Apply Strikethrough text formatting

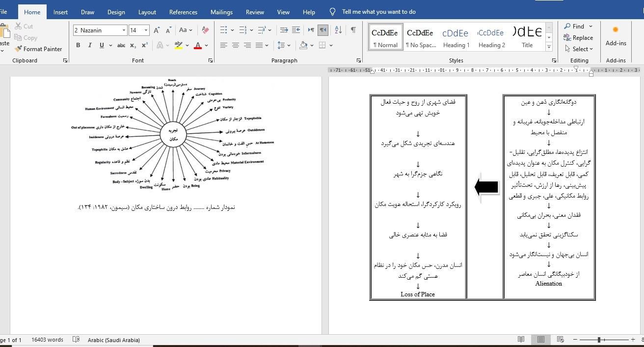tap(121, 45)
